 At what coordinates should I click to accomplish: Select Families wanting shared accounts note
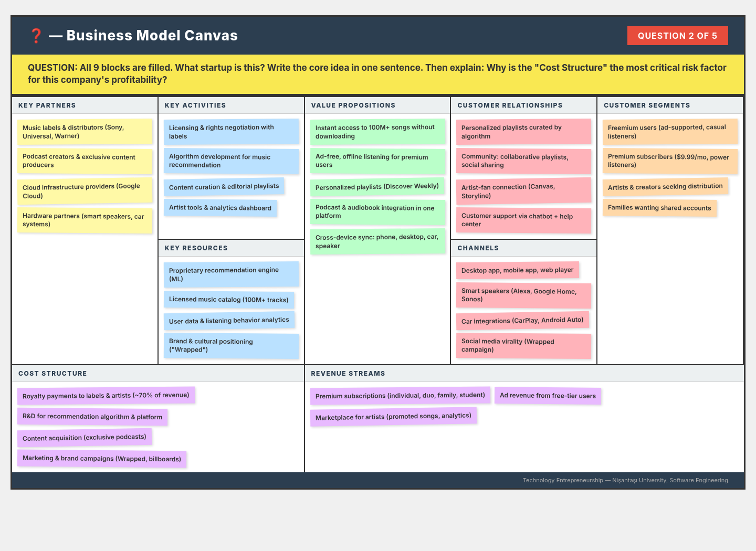659,208
